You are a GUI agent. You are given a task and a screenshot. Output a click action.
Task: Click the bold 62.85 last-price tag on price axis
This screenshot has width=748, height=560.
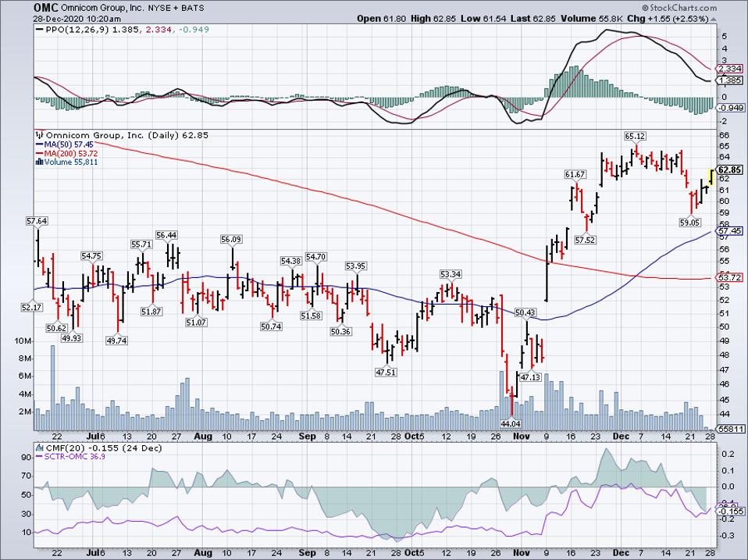tap(730, 169)
